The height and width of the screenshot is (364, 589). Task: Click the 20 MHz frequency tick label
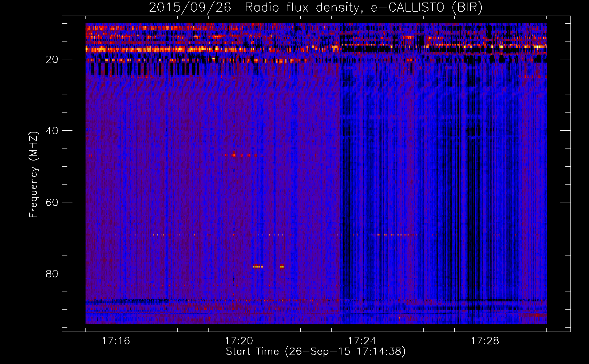tap(52, 59)
